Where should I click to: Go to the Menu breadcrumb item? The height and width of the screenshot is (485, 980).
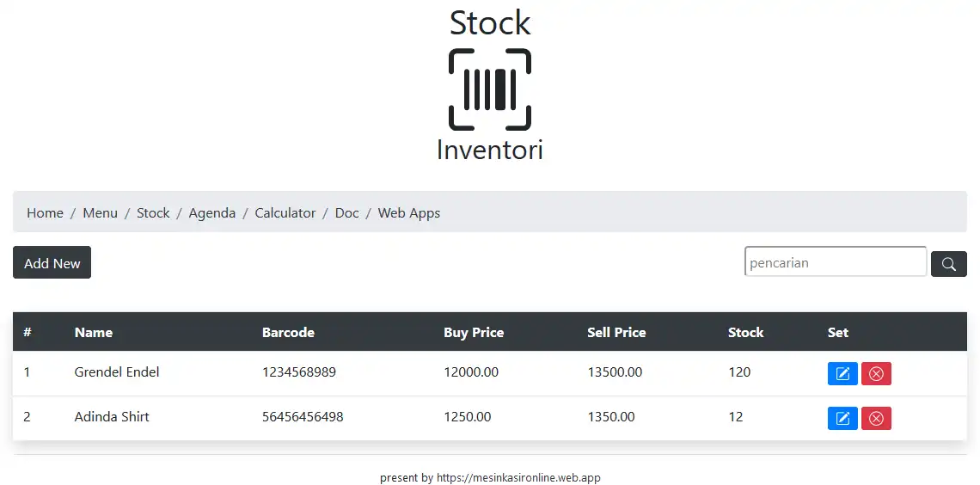[100, 213]
